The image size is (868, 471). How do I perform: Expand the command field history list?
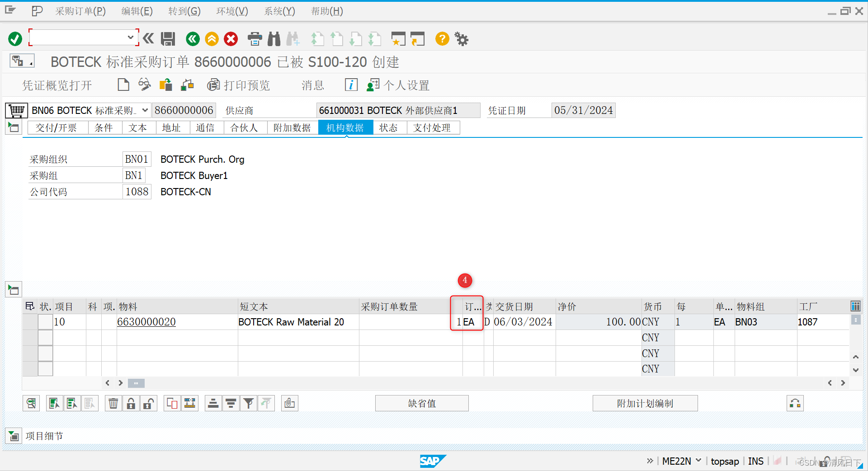(130, 38)
